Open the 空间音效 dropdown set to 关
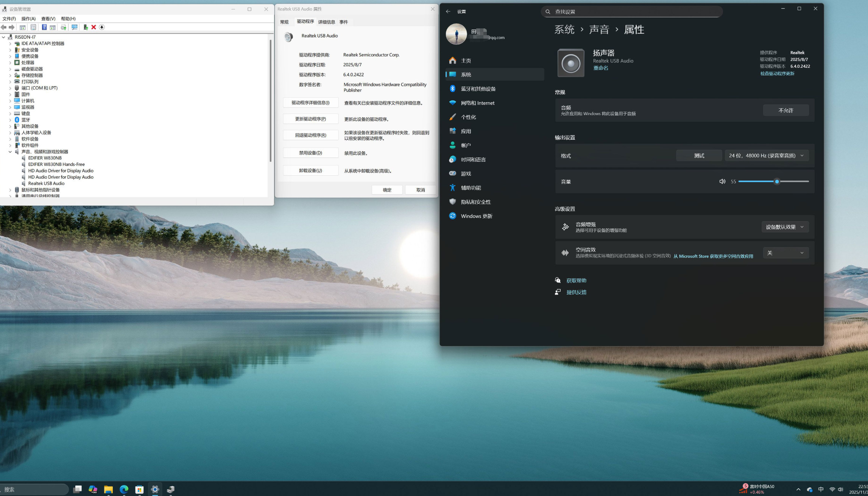 786,253
